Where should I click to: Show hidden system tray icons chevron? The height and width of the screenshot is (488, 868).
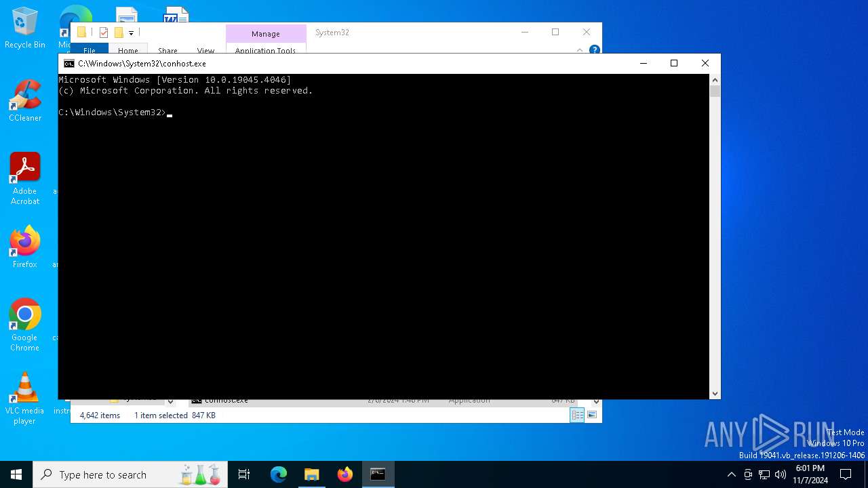tap(731, 474)
